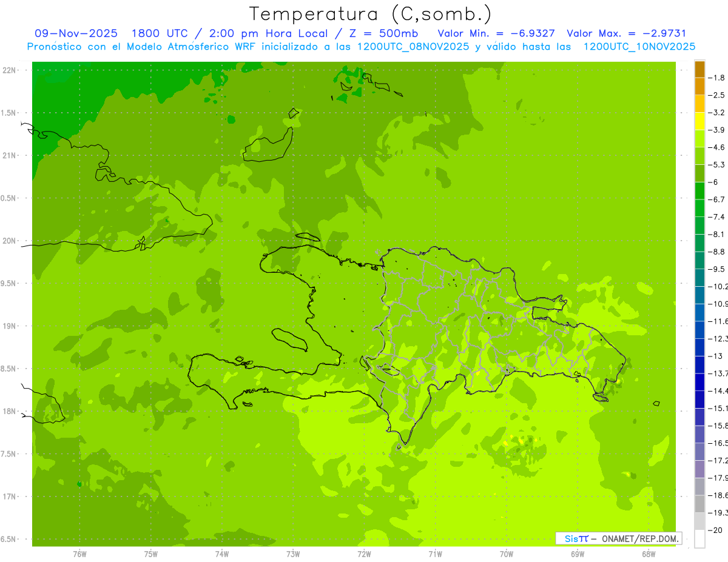Pick the green swatch between -6 and -6.7
728x562 pixels.
[699, 190]
